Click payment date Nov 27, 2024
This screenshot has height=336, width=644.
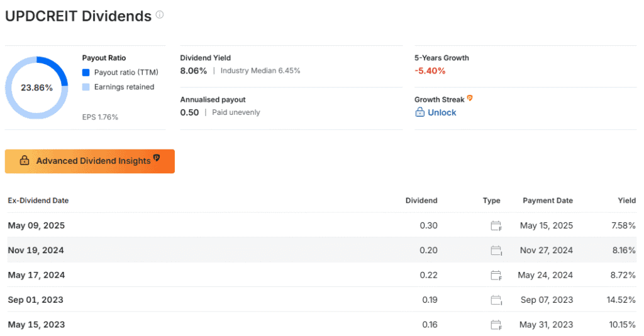click(x=547, y=250)
